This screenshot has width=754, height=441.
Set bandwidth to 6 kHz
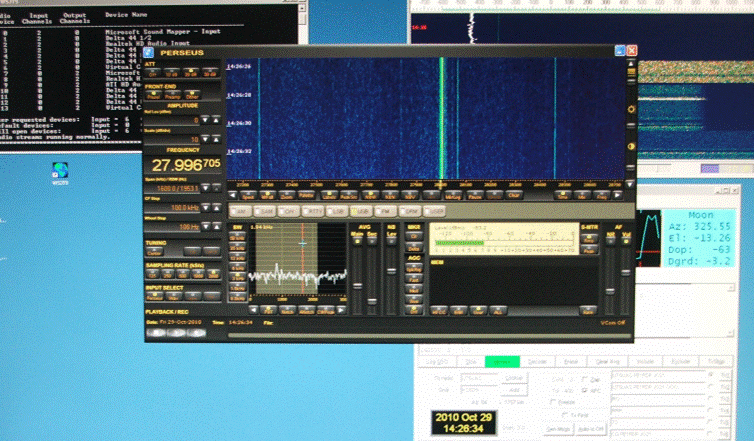click(238, 267)
